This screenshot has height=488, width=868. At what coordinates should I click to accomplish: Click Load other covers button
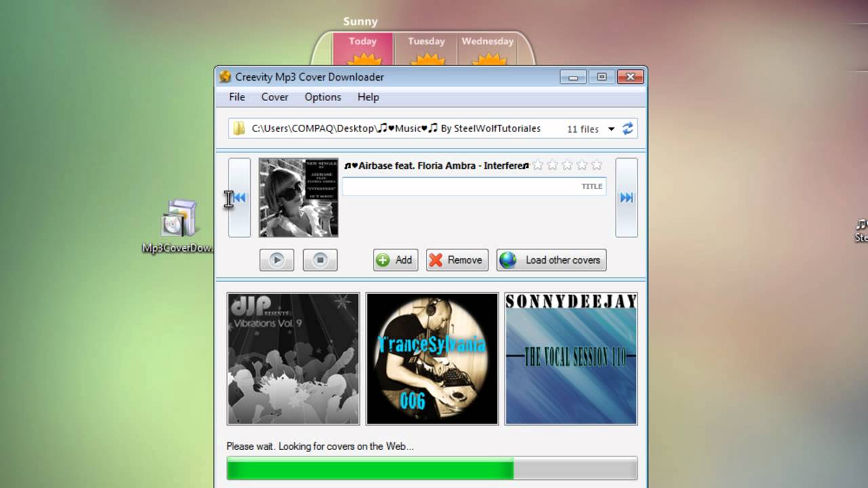[x=551, y=260]
